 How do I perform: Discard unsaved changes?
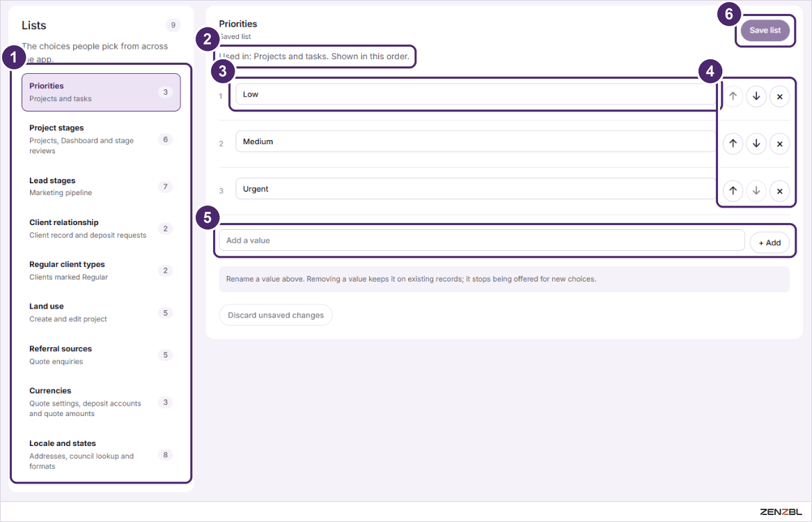[276, 315]
